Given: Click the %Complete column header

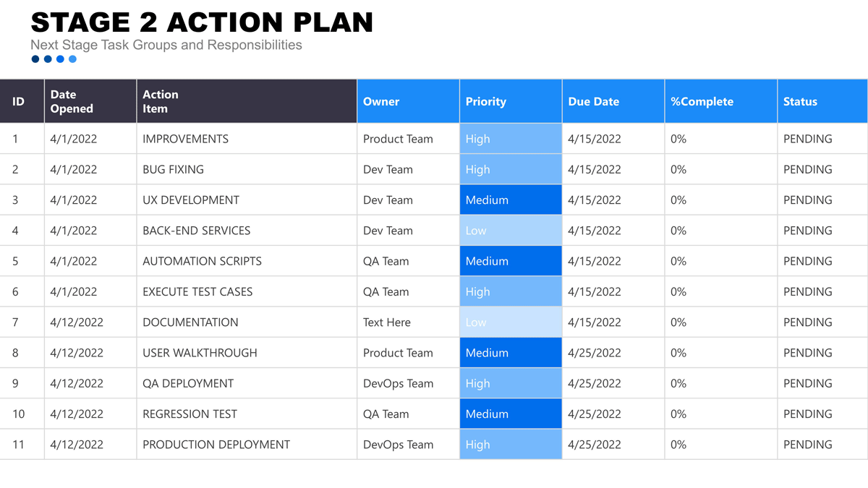Looking at the screenshot, I should click(x=721, y=101).
